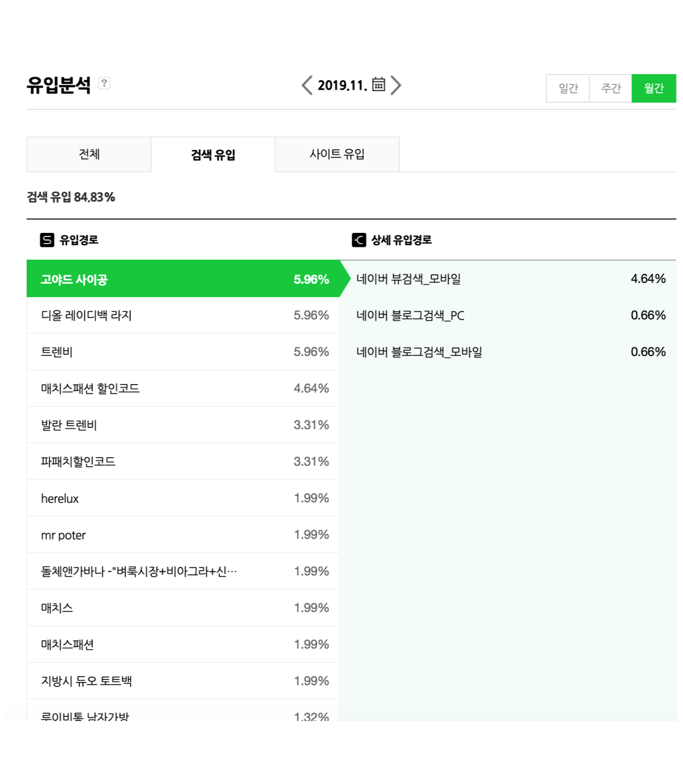Switch to 일간 daily view
683x784 pixels.
pyautogui.click(x=567, y=88)
